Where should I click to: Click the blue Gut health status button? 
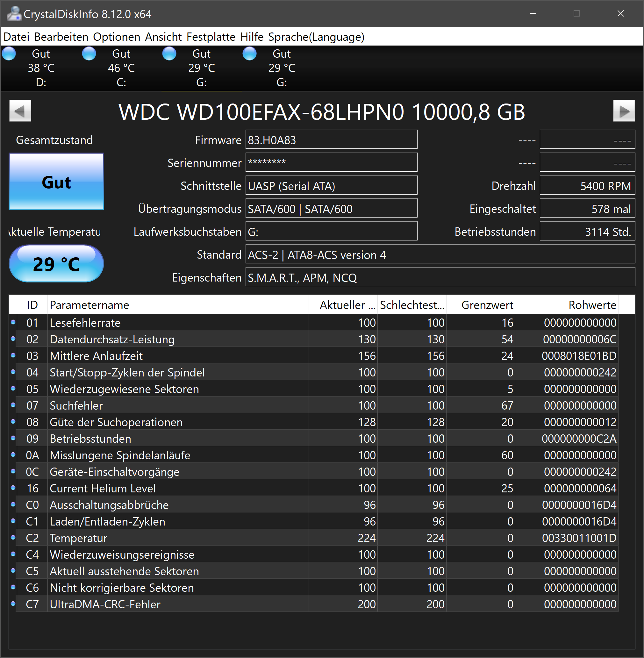[x=56, y=182]
